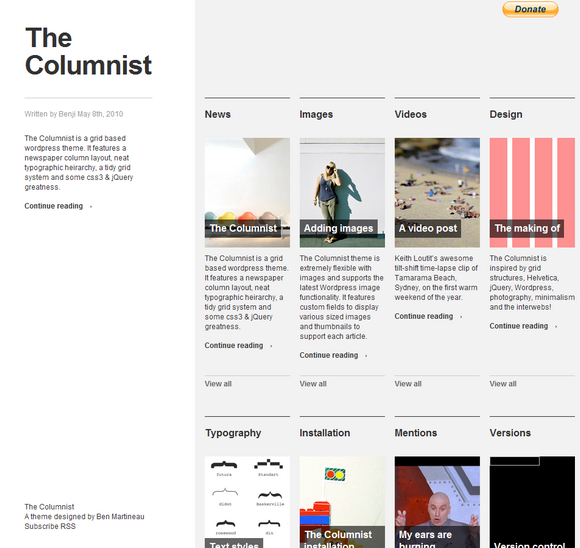Open the Installation category heading
580x548 pixels.
pyautogui.click(x=324, y=433)
